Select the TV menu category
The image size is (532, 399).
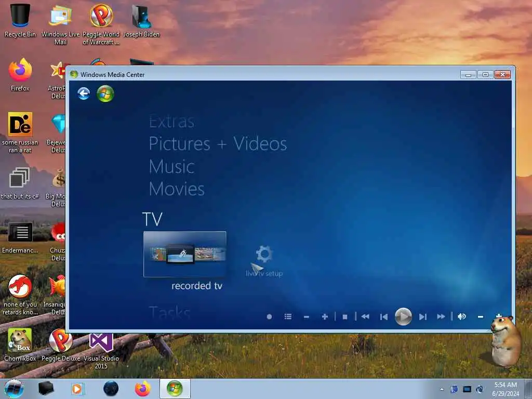[x=152, y=219]
